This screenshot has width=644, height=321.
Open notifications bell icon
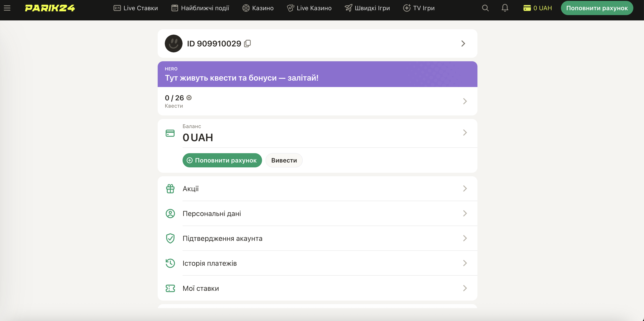[x=505, y=8]
